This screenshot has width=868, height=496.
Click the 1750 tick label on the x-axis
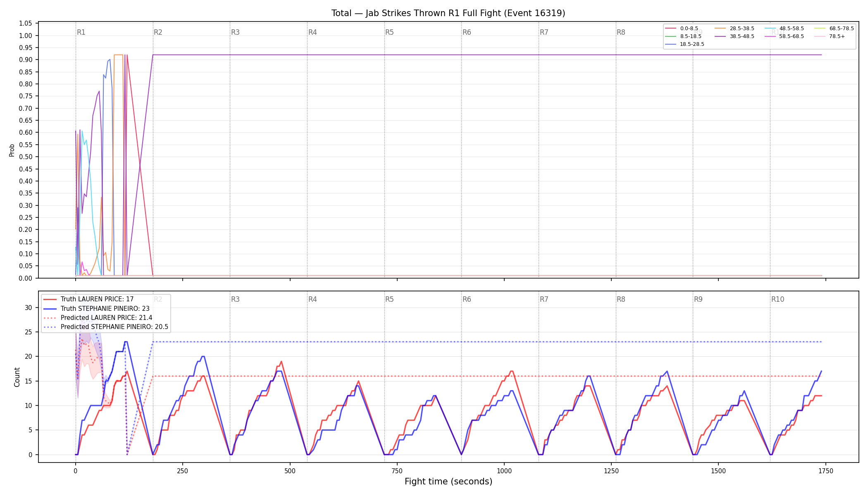click(x=826, y=471)
